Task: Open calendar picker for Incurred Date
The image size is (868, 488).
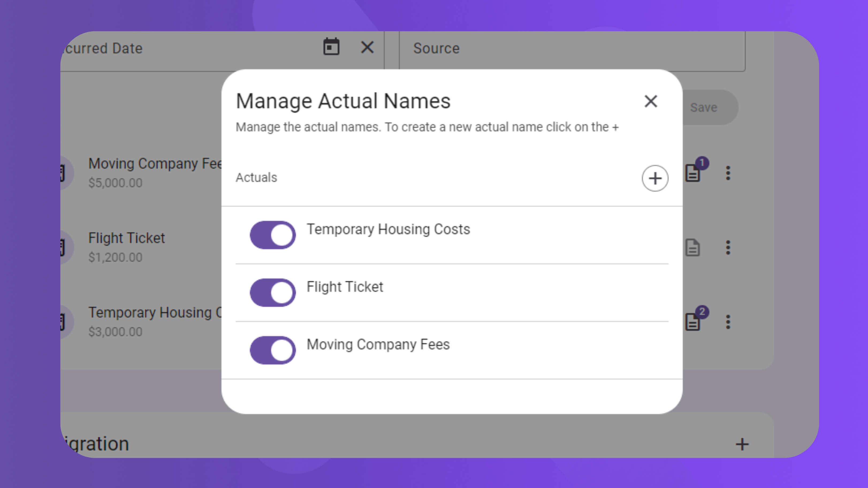Action: [x=331, y=47]
